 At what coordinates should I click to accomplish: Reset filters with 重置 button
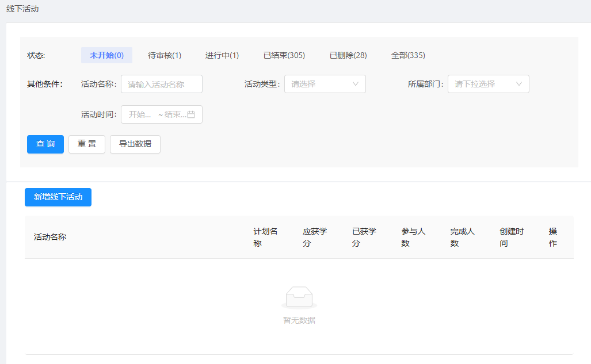87,144
